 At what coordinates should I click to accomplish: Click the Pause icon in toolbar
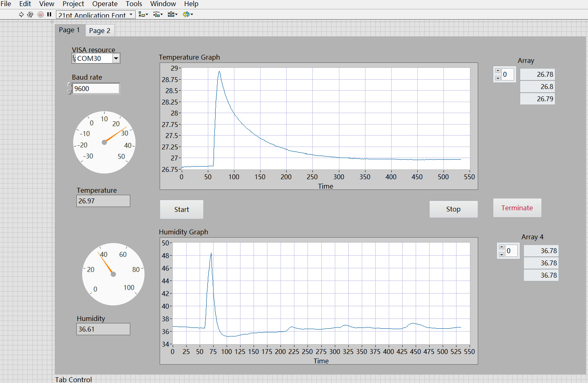point(49,14)
